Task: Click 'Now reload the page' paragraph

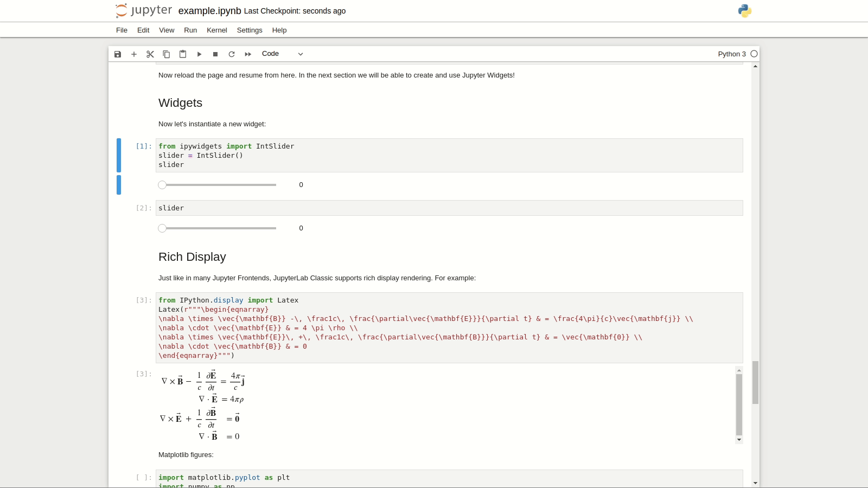Action: tap(336, 75)
